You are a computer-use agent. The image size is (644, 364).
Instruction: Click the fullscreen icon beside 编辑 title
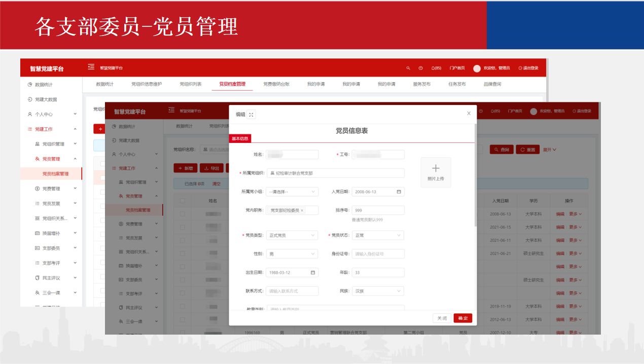pos(251,115)
